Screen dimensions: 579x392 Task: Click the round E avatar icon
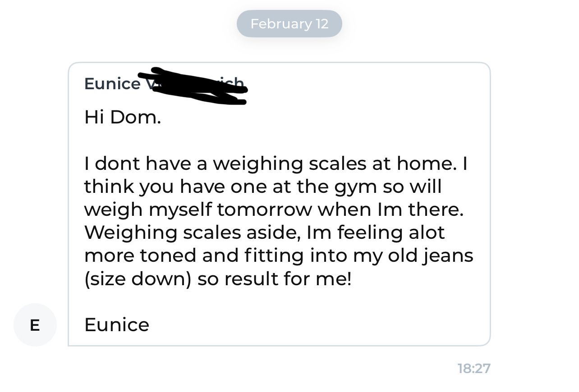[x=35, y=325]
